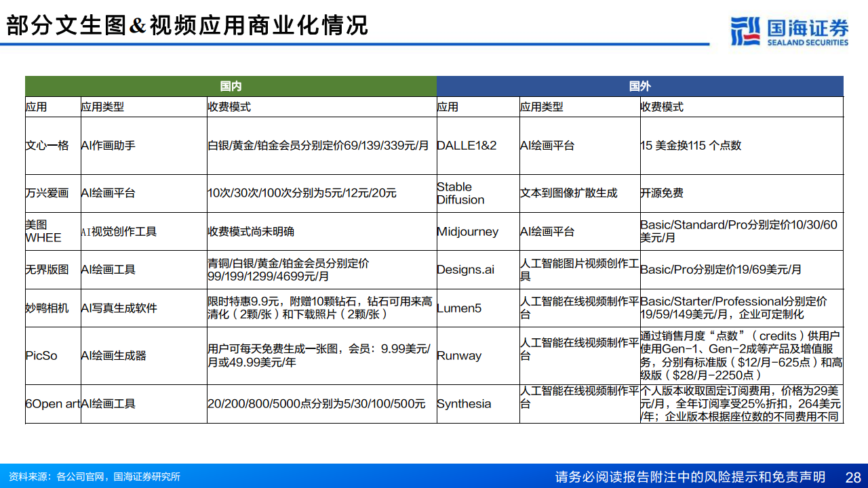Click the Designs.ai application cell

pyautogui.click(x=478, y=270)
